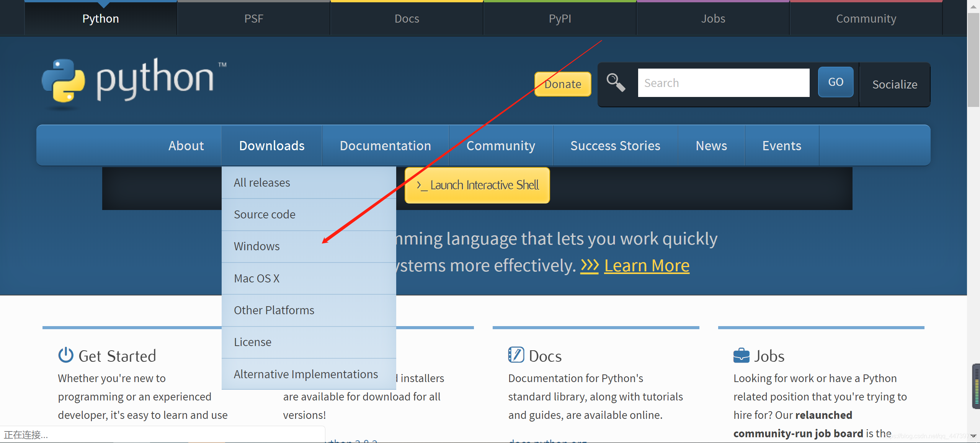This screenshot has width=980, height=443.
Task: Click the bold 'relaunched' text in Jobs
Action: pyautogui.click(x=823, y=415)
